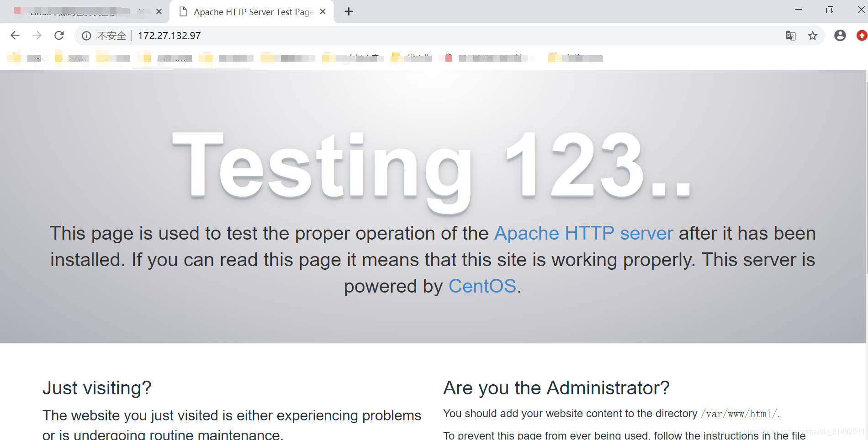This screenshot has width=868, height=440.
Task: Open a new browser tab
Action: (x=349, y=11)
